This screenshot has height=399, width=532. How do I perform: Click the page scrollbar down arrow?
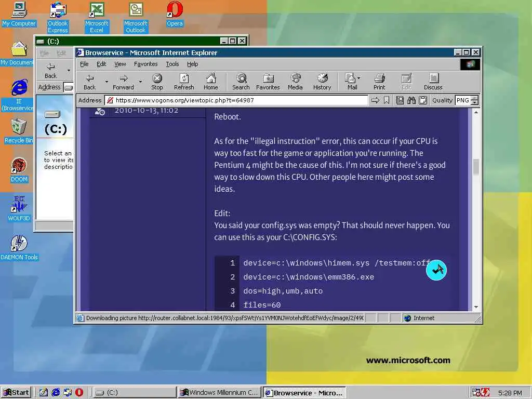(476, 307)
